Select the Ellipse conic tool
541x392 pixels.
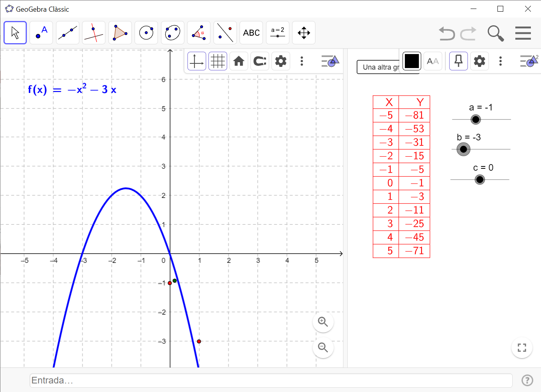173,33
